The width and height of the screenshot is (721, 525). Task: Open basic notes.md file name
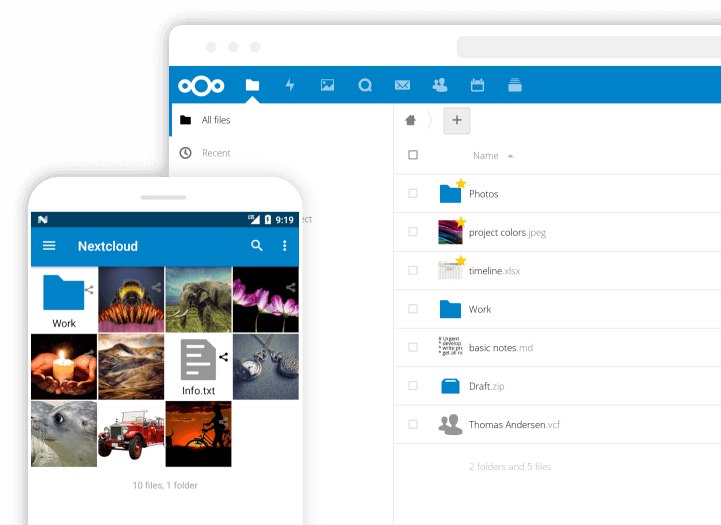coord(501,348)
